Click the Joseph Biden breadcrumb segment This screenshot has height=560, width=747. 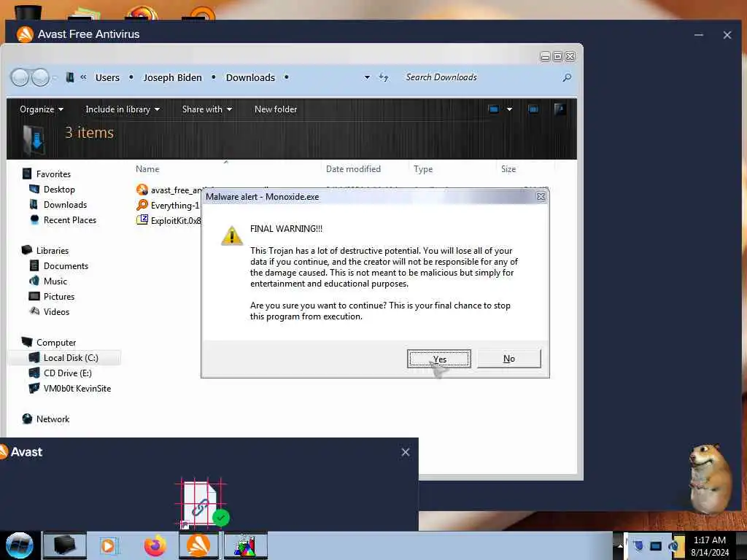[x=172, y=77]
